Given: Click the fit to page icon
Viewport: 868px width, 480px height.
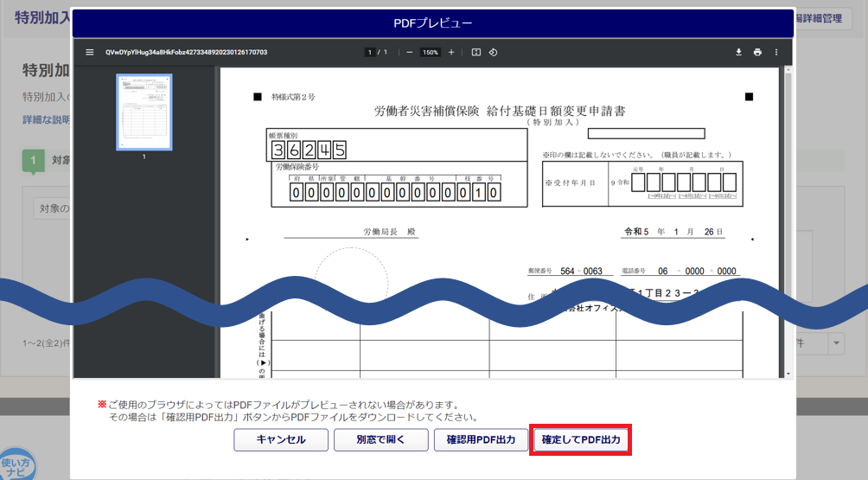Looking at the screenshot, I should pos(475,52).
